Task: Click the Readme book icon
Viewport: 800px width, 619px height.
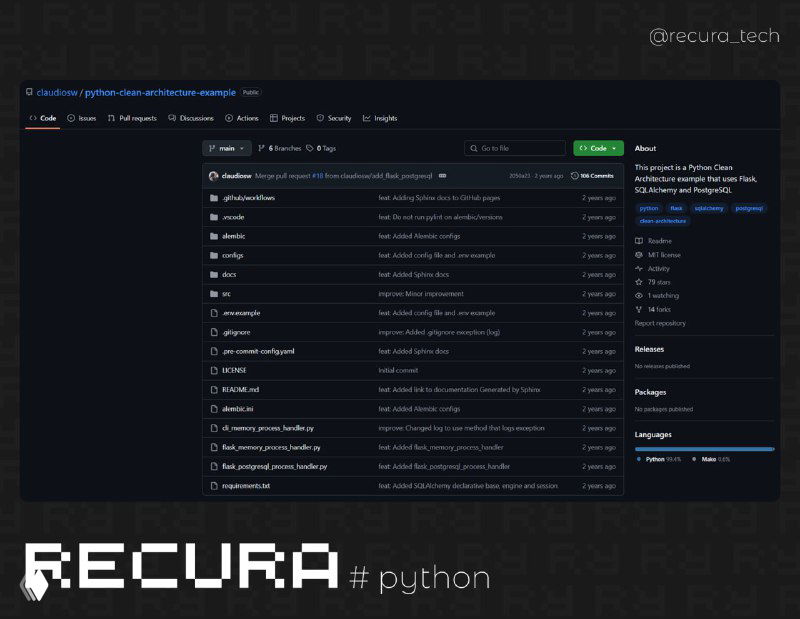Action: pos(638,240)
